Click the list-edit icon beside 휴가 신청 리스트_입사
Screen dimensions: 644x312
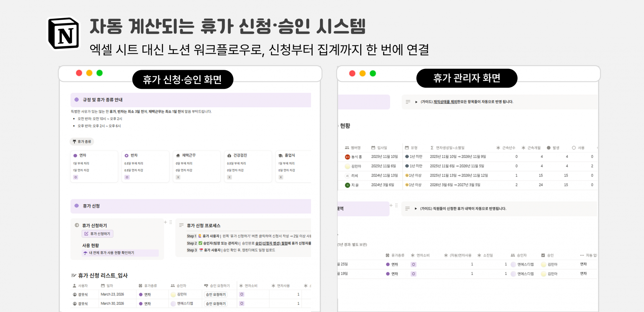point(73,275)
